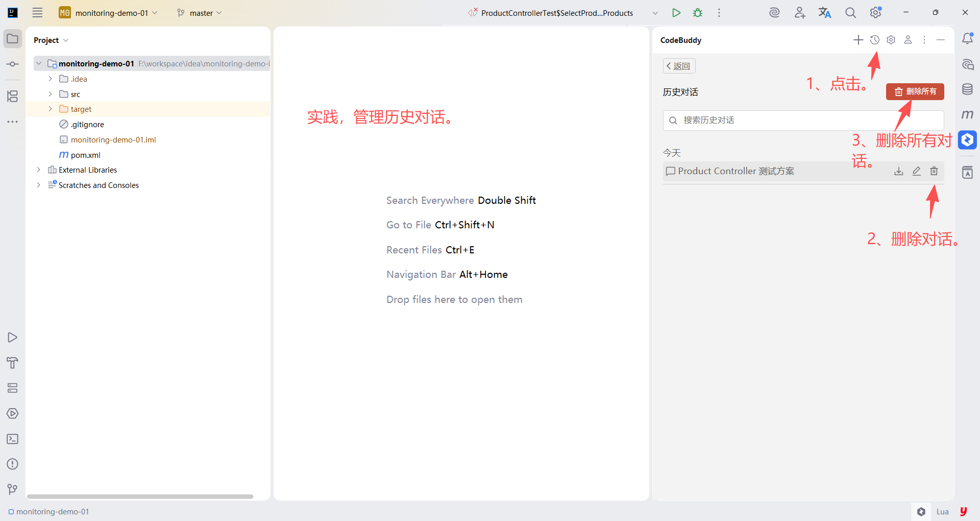Select CodeBuddy sidebar icon
980x521 pixels.
[967, 140]
